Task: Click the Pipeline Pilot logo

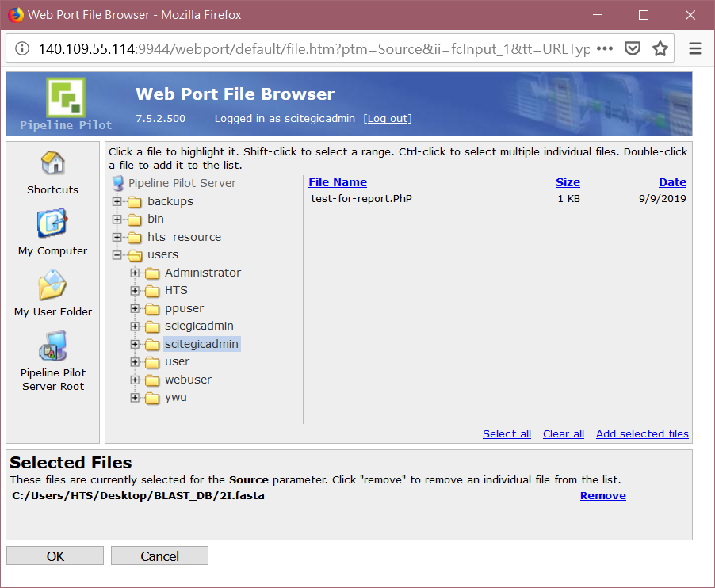Action: click(66, 97)
